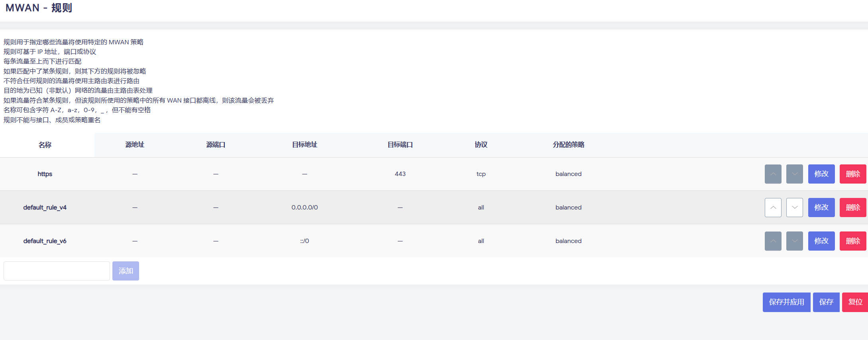Remove the default_rule_v6 rule with 删除
The width and height of the screenshot is (868, 340).
click(853, 241)
